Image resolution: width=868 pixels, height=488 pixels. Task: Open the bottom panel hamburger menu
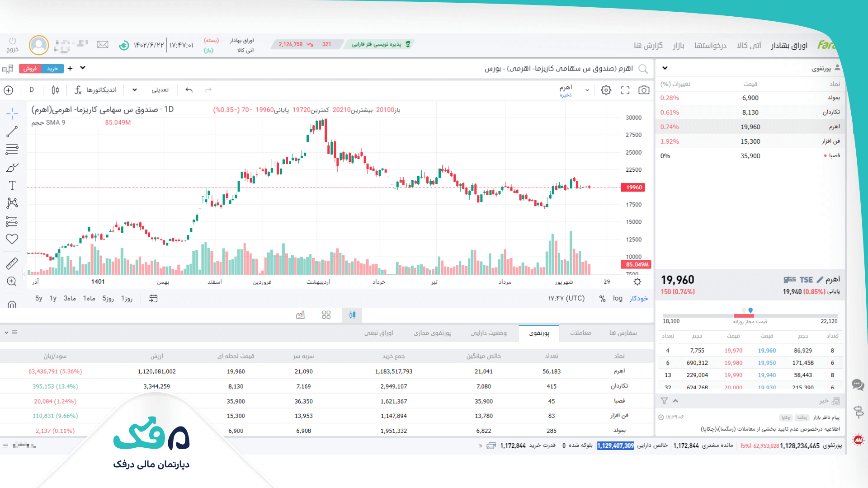14,332
